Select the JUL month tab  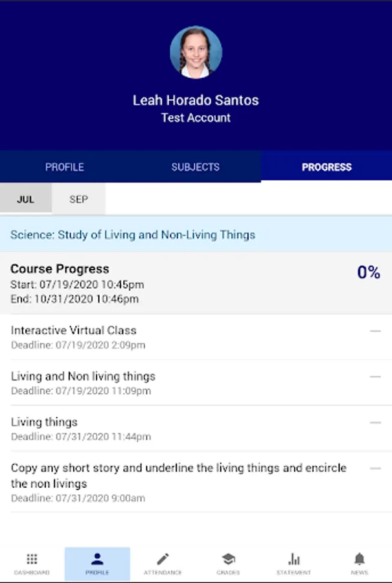[25, 199]
